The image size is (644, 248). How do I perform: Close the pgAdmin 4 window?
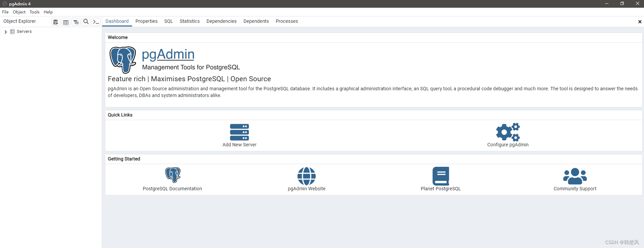[638, 4]
